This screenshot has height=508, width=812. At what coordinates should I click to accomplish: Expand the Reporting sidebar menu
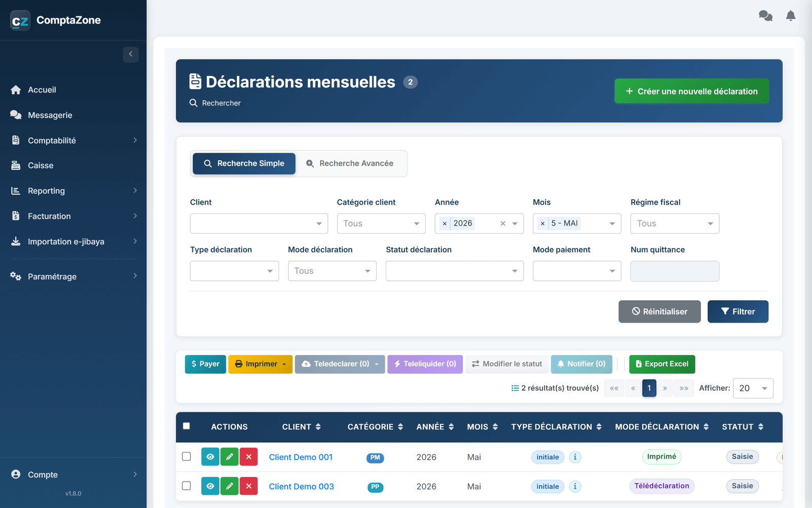(x=74, y=190)
